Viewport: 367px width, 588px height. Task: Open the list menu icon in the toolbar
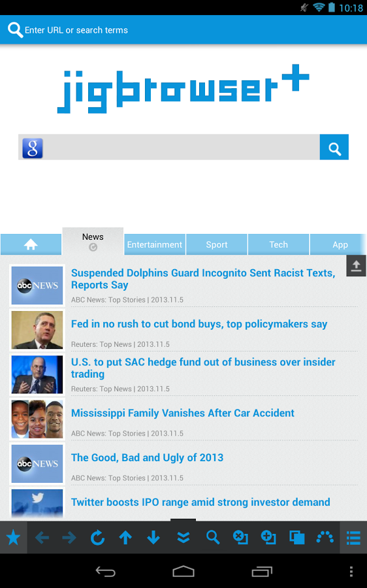pyautogui.click(x=353, y=538)
